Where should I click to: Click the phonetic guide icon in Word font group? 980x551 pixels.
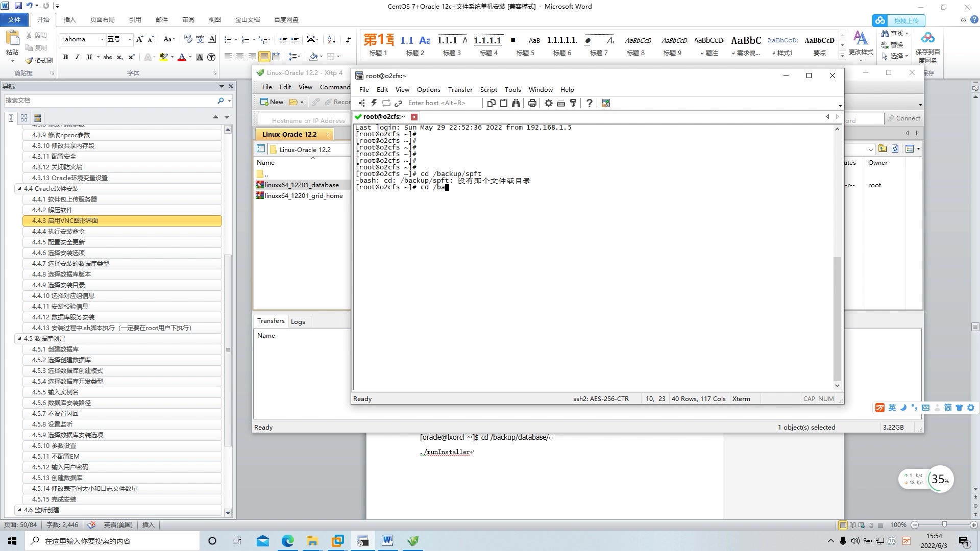[x=200, y=39]
